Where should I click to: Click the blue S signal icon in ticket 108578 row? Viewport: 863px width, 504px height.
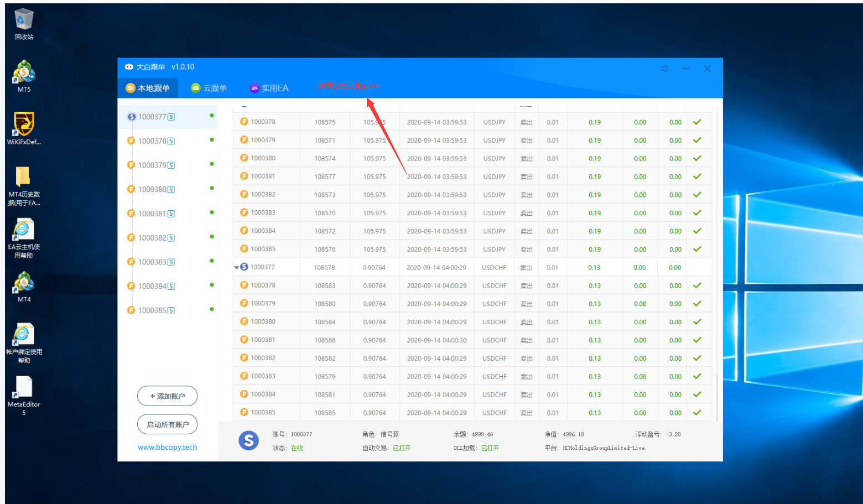(x=244, y=267)
